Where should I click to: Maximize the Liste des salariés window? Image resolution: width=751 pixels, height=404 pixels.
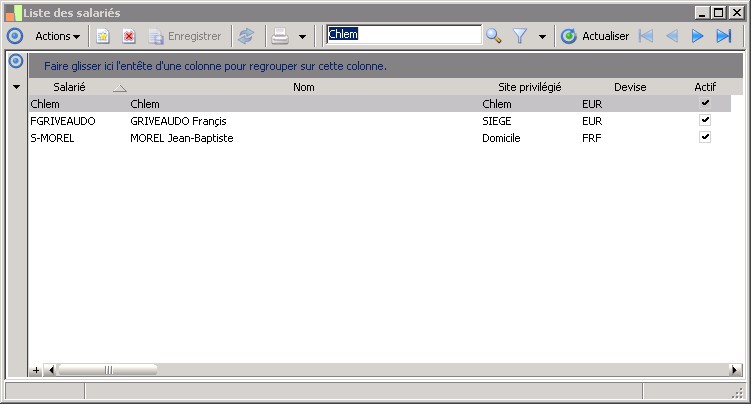[719, 13]
